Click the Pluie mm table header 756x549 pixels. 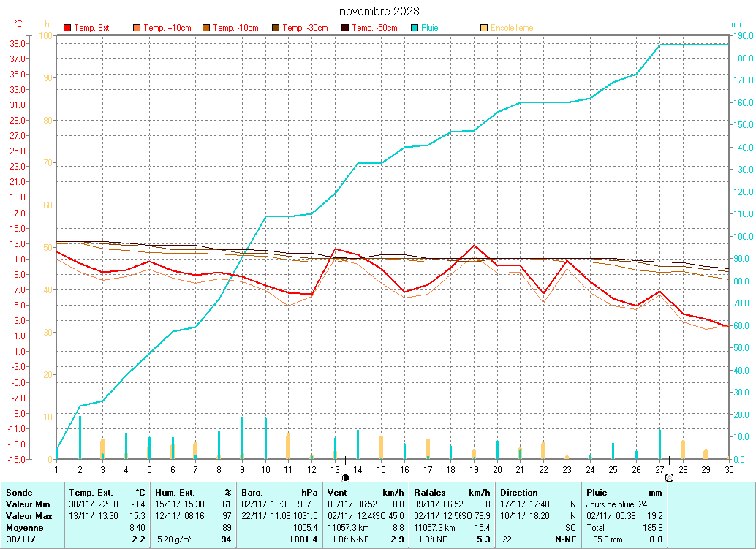click(x=624, y=493)
